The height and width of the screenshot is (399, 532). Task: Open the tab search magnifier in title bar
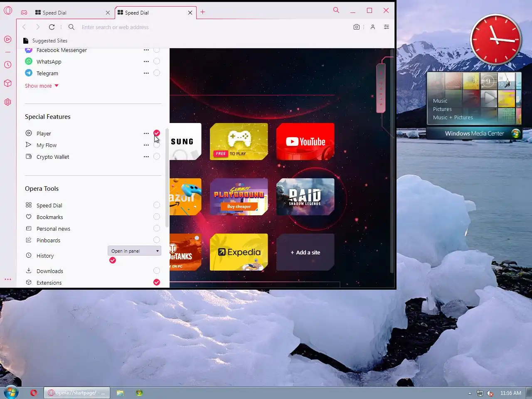click(x=336, y=10)
